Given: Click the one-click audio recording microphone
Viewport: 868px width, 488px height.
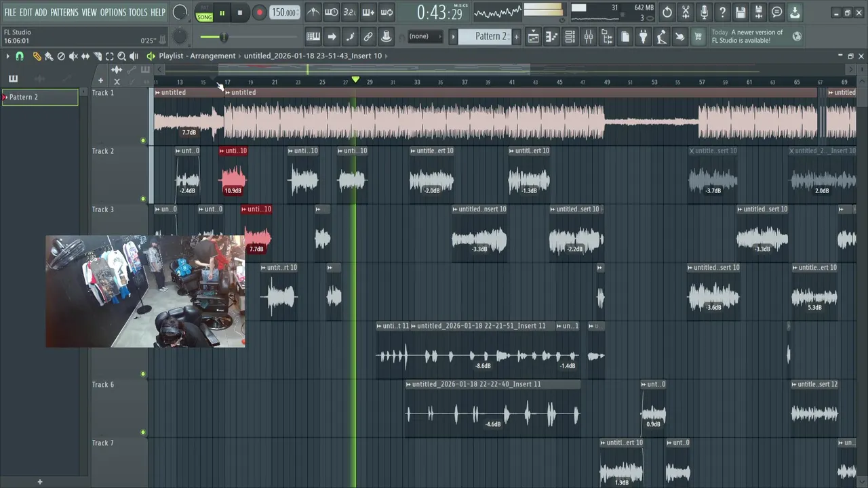Looking at the screenshot, I should click(704, 12).
